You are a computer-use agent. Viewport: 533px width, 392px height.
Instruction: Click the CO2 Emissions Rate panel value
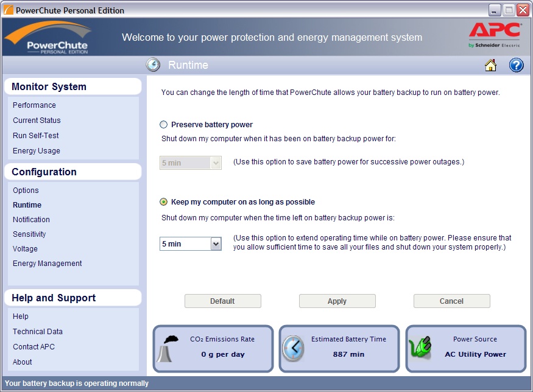pyautogui.click(x=223, y=354)
